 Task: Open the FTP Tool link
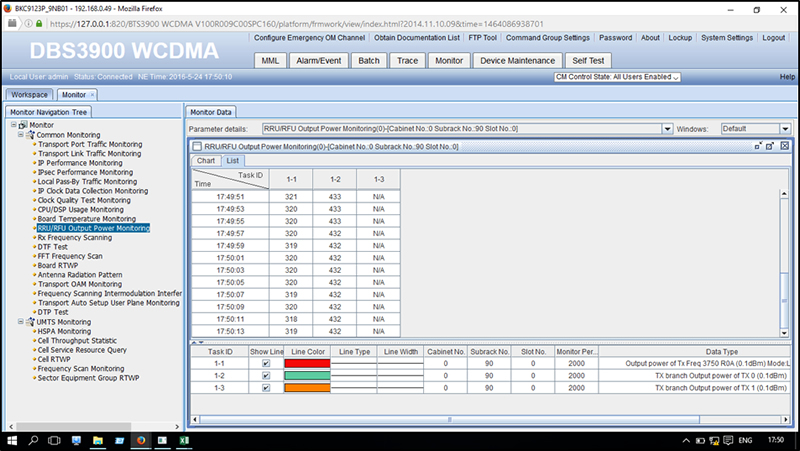click(x=483, y=38)
